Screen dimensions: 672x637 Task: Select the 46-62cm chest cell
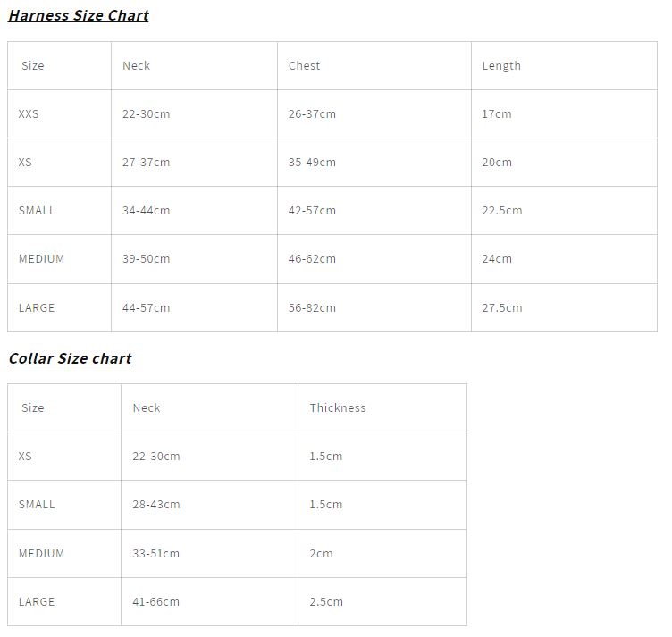point(312,259)
